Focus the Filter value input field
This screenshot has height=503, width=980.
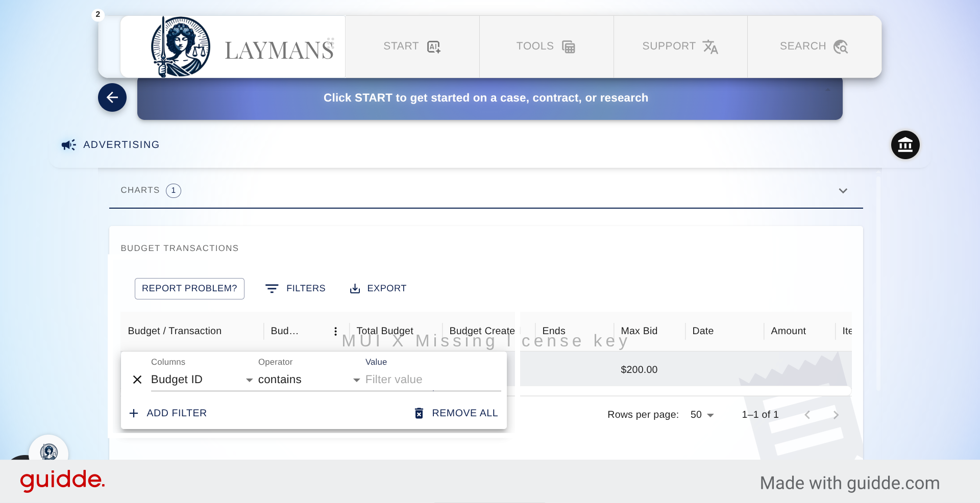click(431, 380)
